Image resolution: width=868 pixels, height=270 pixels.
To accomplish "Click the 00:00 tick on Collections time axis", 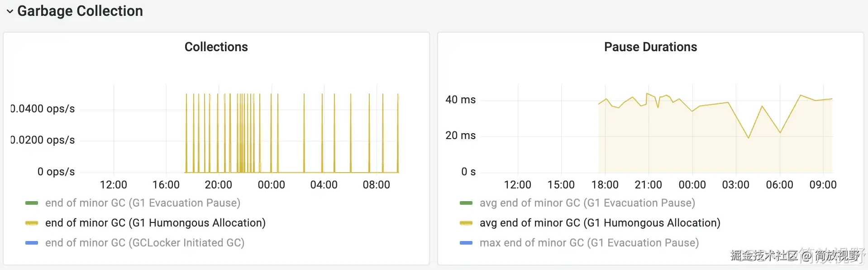I will click(x=271, y=185).
